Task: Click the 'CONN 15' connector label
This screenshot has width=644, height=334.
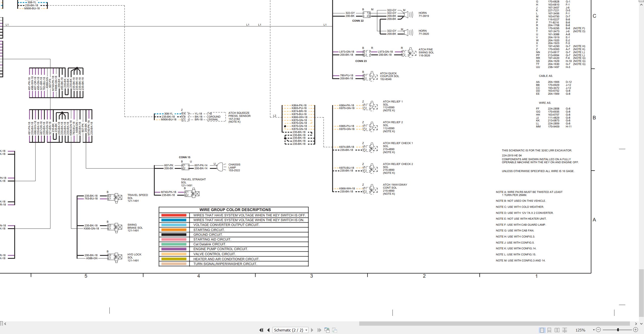Action: click(x=185, y=157)
